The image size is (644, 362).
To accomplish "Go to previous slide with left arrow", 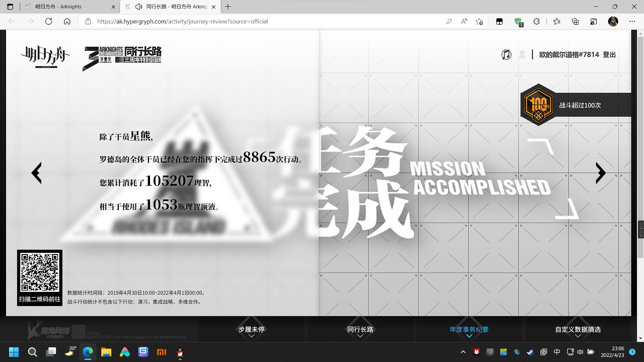I will point(36,173).
